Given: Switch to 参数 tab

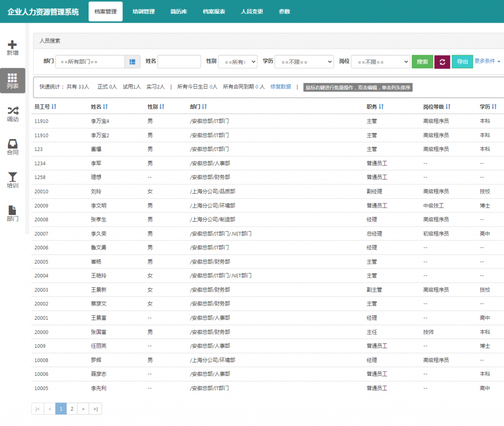Looking at the screenshot, I should 284,12.
